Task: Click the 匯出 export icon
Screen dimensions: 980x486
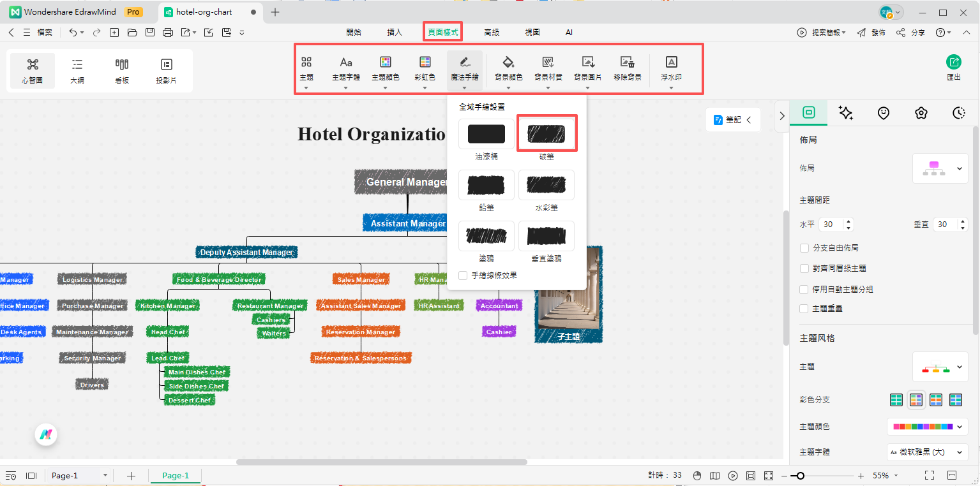Action: (x=954, y=62)
